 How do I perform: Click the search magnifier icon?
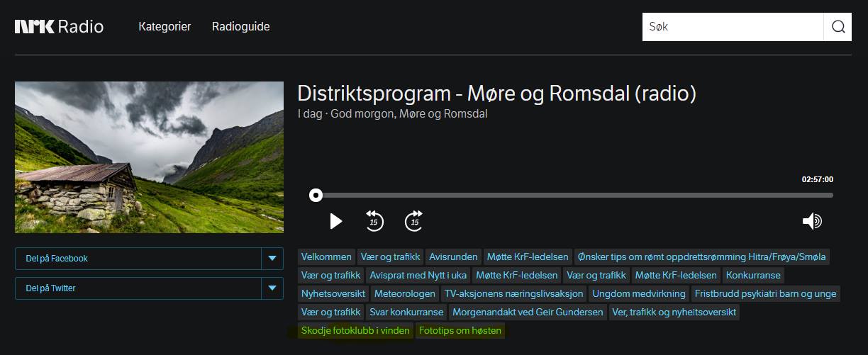pyautogui.click(x=838, y=27)
